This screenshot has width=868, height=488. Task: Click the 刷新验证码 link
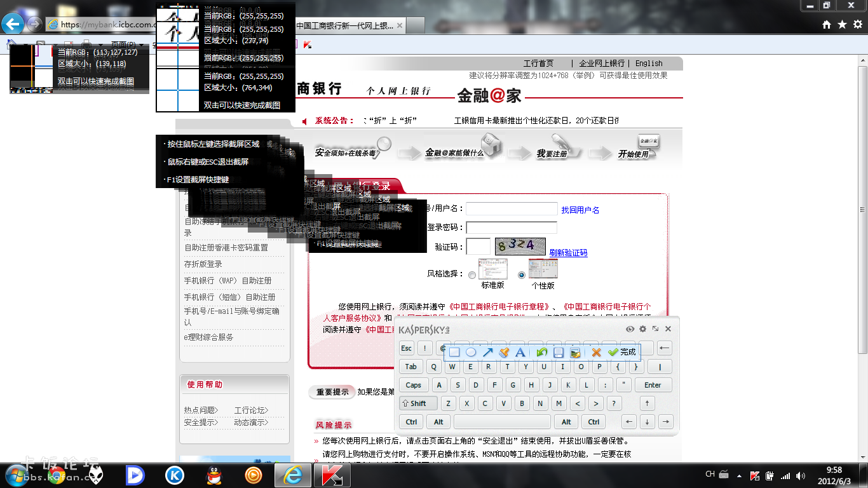[x=568, y=253]
